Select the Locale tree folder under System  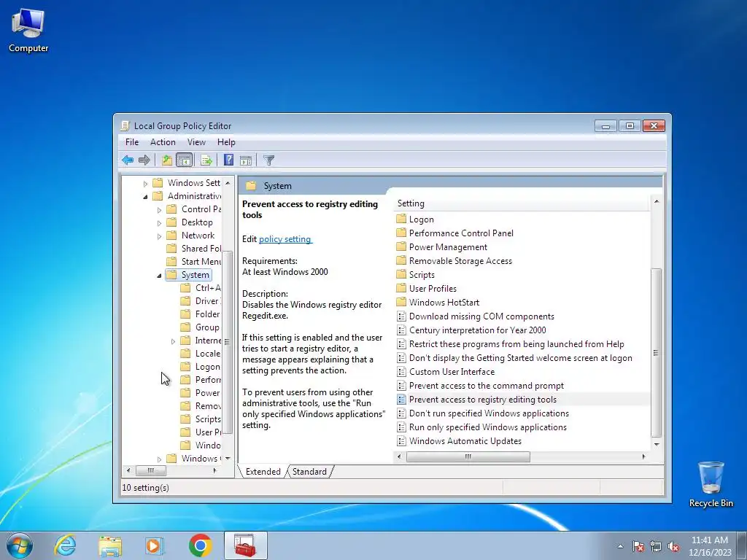(201, 354)
